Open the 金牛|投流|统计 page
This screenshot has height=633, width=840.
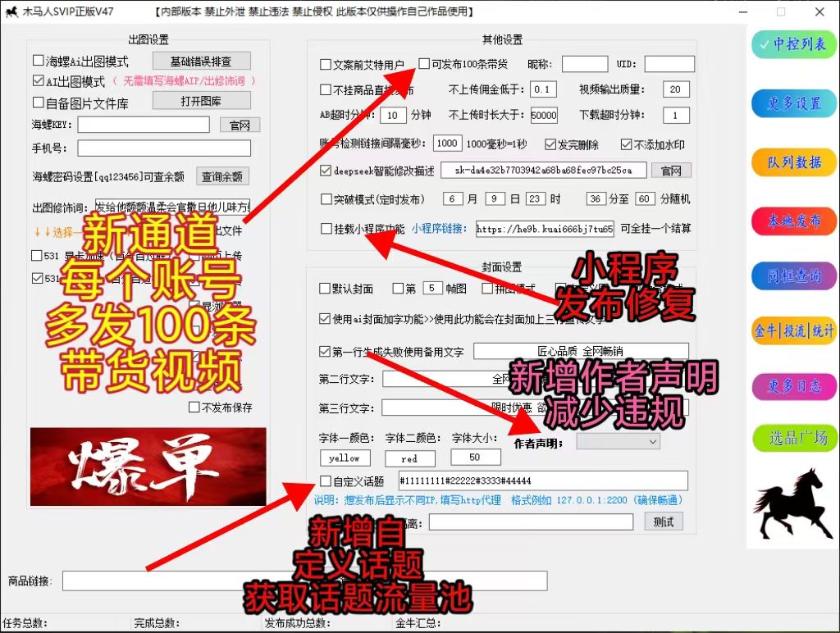(x=793, y=330)
